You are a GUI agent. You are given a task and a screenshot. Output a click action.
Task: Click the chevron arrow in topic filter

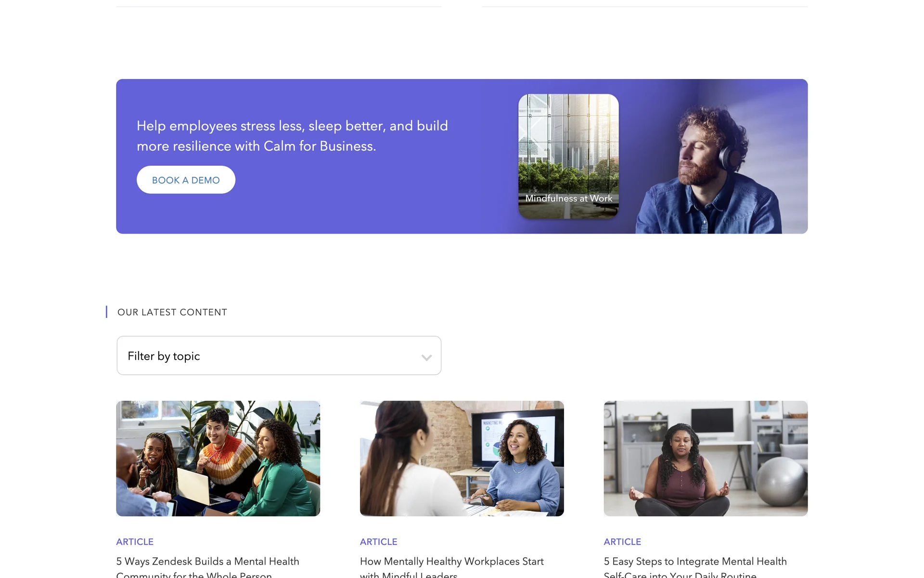[426, 357]
